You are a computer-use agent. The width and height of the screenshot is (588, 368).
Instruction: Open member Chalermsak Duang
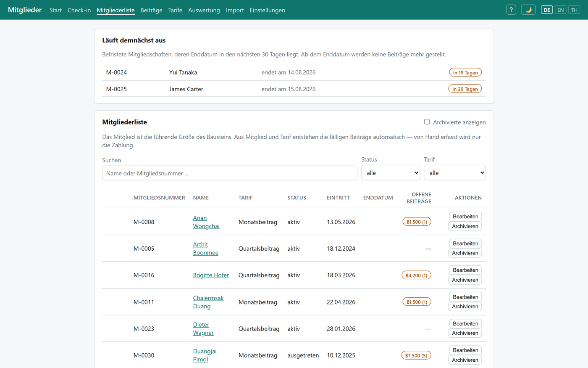[208, 302]
